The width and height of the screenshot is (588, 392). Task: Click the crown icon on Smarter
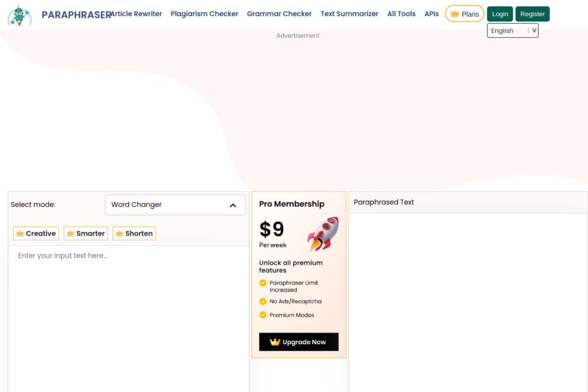click(x=71, y=233)
